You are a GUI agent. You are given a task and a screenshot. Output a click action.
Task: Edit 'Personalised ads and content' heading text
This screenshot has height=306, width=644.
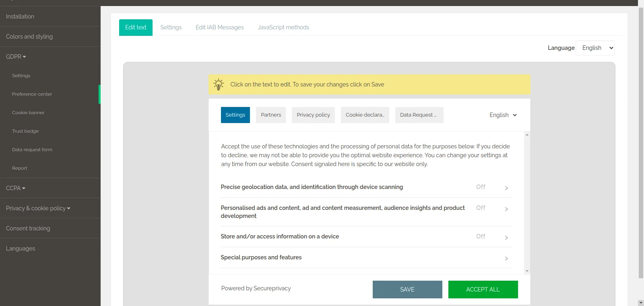tap(343, 212)
